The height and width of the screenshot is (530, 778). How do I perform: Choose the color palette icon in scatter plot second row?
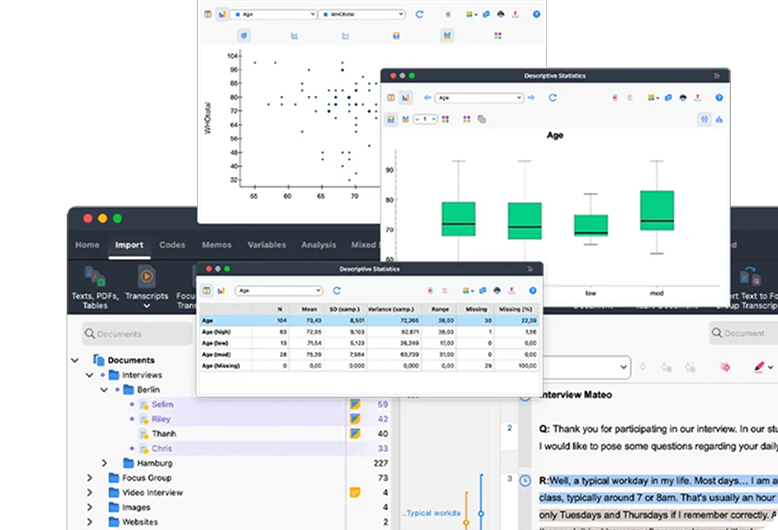(x=498, y=35)
